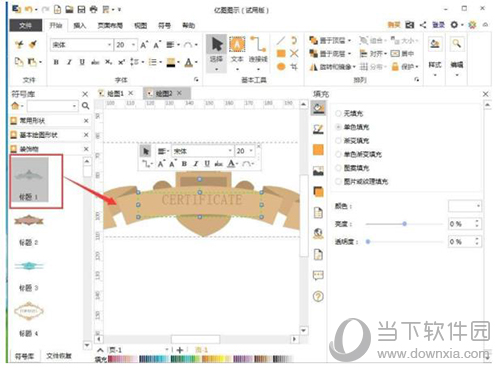Pick a color from bottom fill palette

click(200, 359)
